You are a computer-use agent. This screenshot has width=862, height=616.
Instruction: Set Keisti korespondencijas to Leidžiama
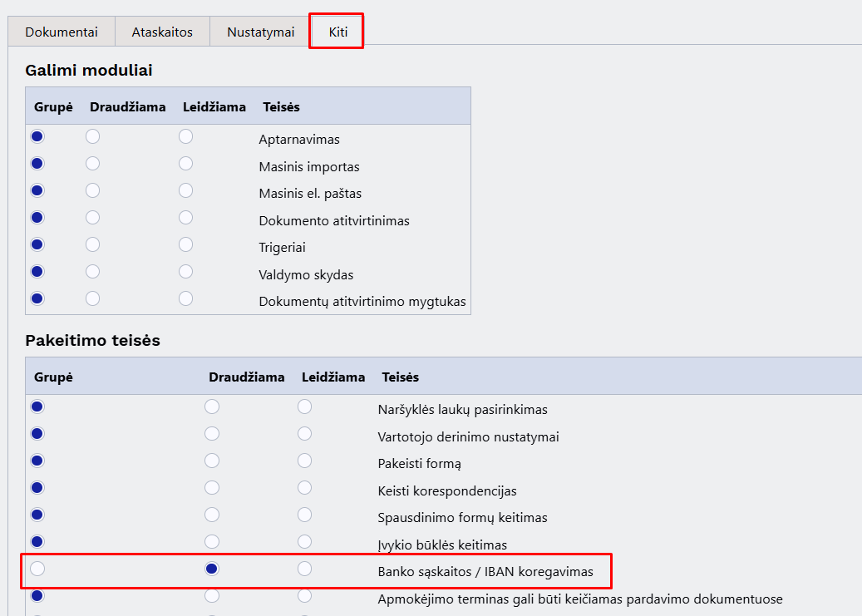coord(305,488)
